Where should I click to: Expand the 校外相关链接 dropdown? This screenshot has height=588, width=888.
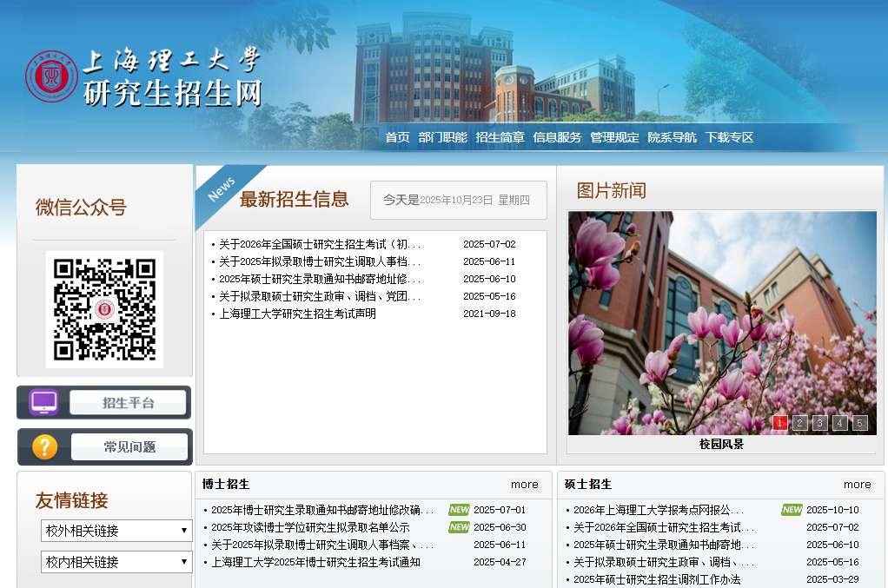coord(116,531)
